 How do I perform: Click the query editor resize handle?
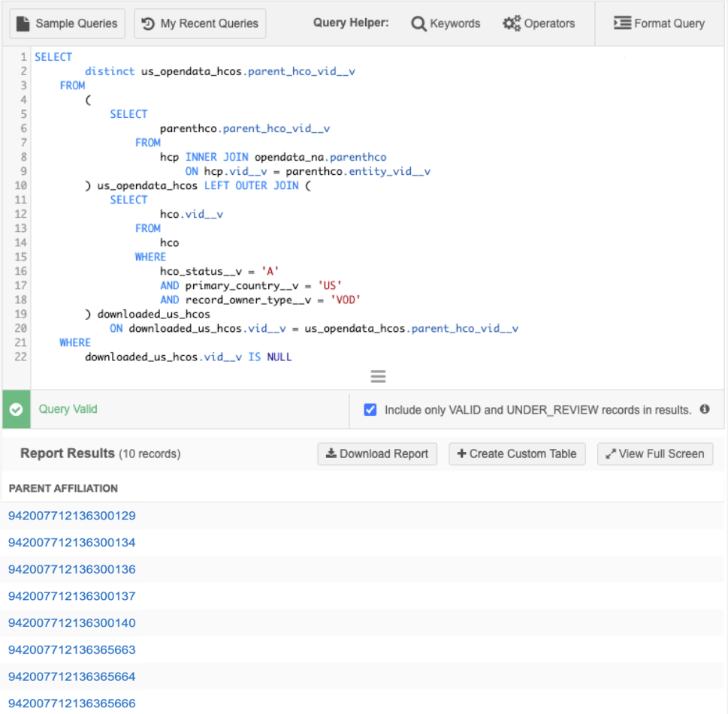(x=378, y=376)
